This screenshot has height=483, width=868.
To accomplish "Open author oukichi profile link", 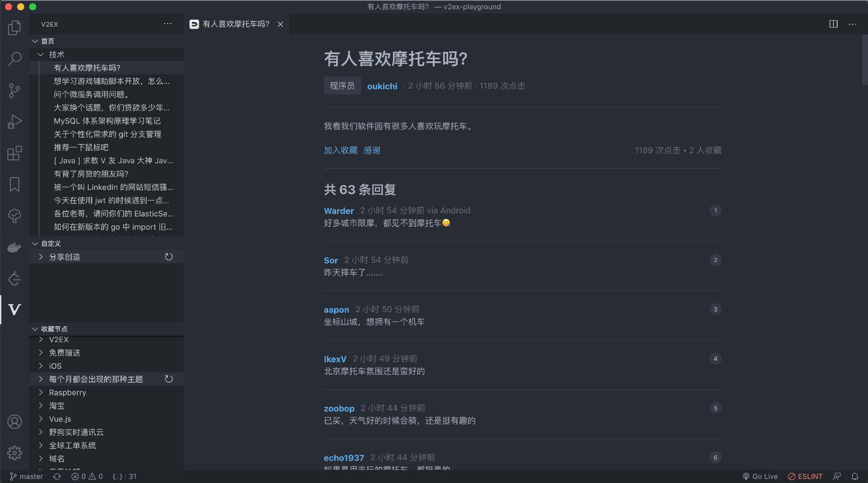I will [x=382, y=86].
